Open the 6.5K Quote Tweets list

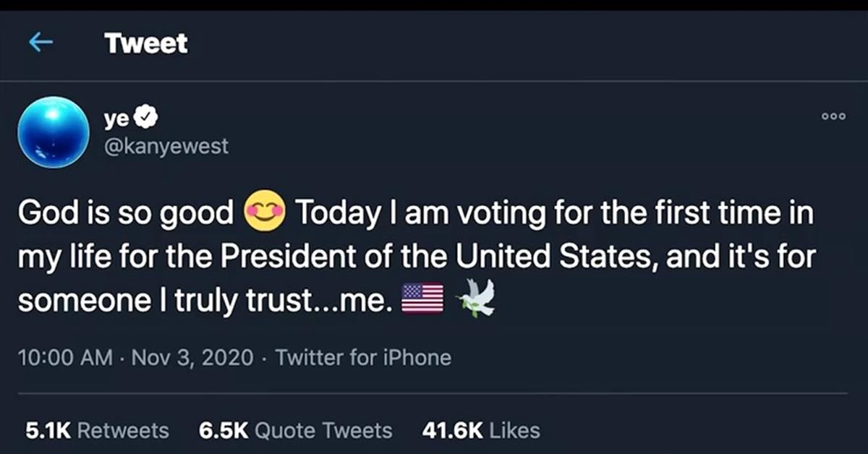[x=295, y=431]
